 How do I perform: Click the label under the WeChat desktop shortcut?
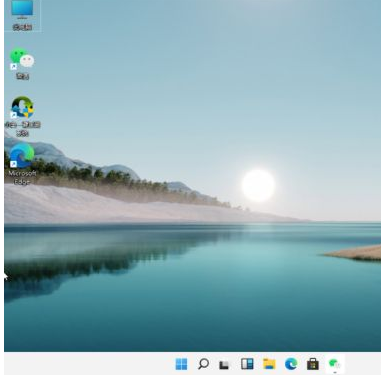pyautogui.click(x=22, y=76)
